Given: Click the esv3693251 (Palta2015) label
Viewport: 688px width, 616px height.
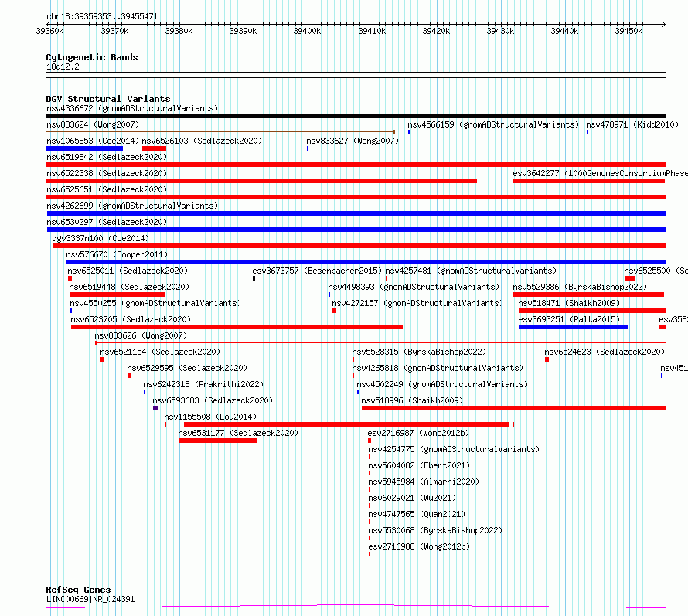Looking at the screenshot, I should 569,319.
